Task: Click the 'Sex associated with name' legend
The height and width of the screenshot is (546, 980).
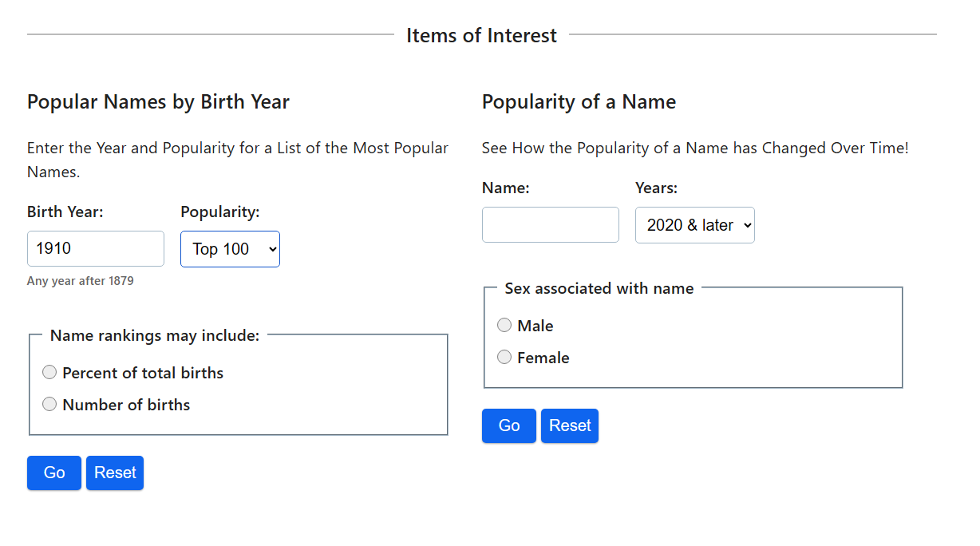Action: pos(599,289)
